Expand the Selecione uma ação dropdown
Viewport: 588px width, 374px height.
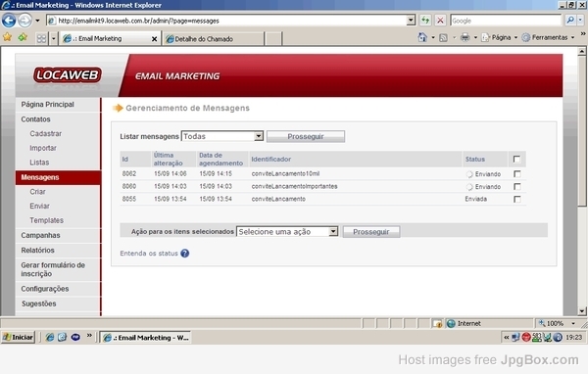(x=287, y=232)
